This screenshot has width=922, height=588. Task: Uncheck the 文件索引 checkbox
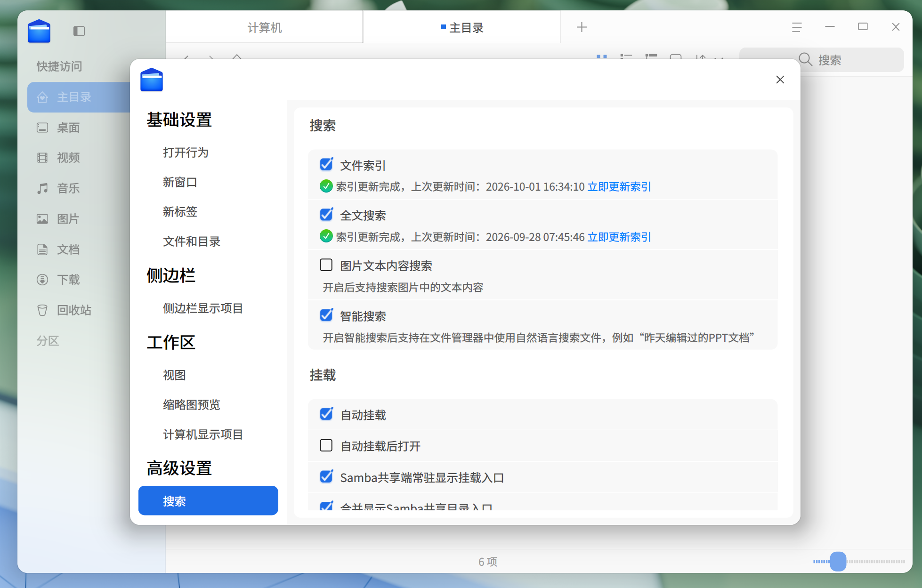click(326, 164)
